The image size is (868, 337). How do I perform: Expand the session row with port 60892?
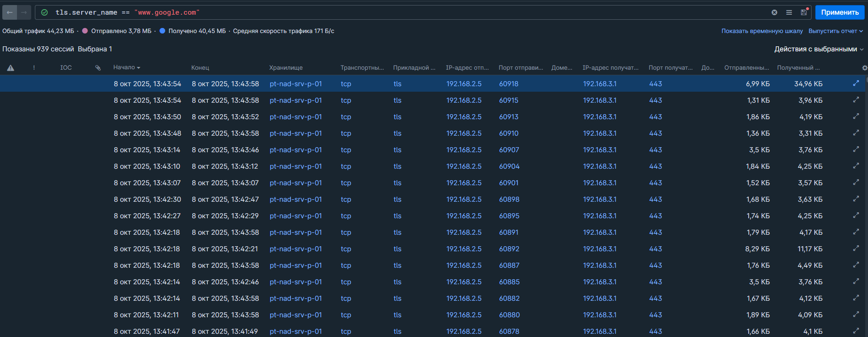[856, 249]
